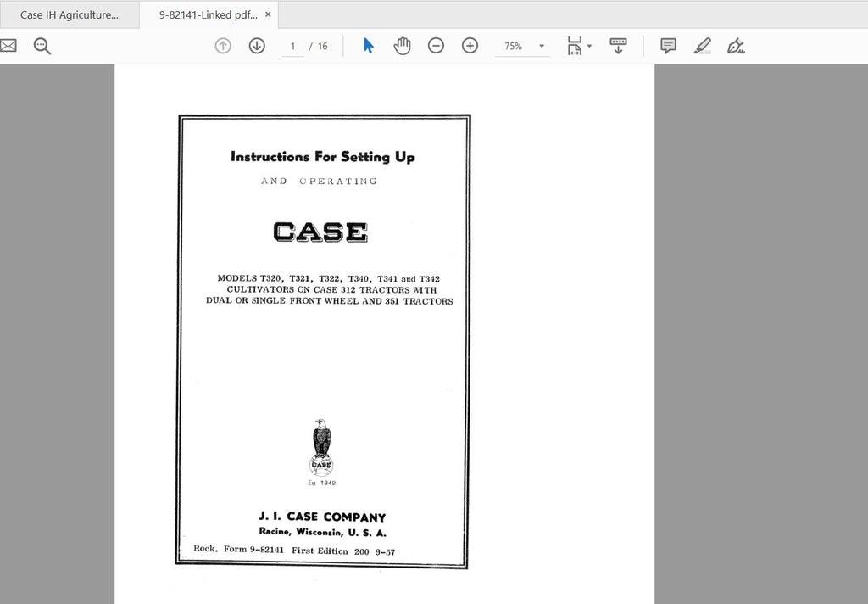This screenshot has height=604, width=868.
Task: Click the current page number field
Action: click(292, 47)
